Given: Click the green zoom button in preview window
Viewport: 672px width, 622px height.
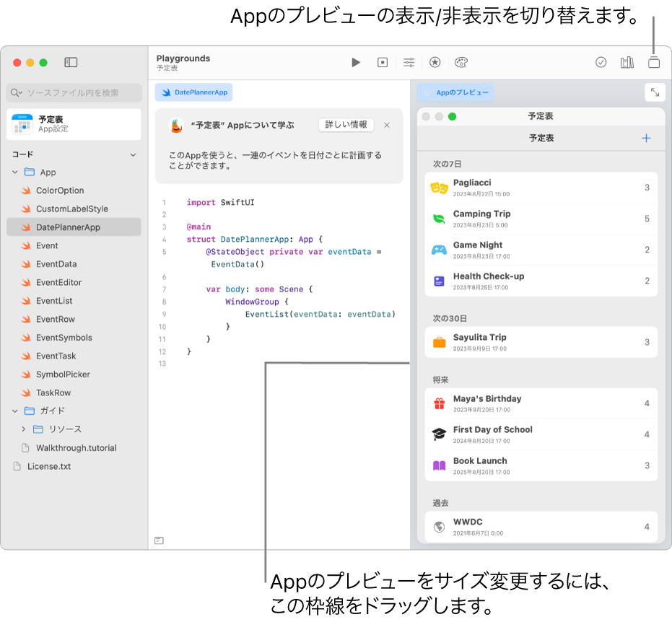Looking at the screenshot, I should click(x=452, y=116).
